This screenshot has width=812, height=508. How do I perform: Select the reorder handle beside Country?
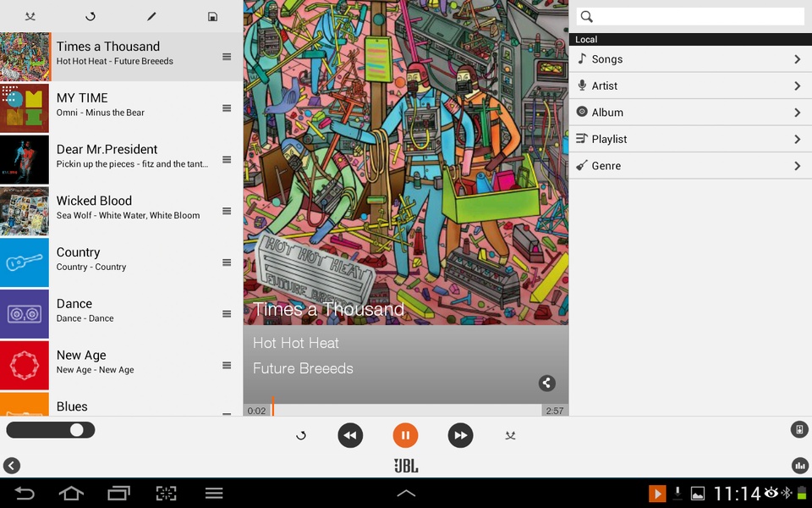227,262
